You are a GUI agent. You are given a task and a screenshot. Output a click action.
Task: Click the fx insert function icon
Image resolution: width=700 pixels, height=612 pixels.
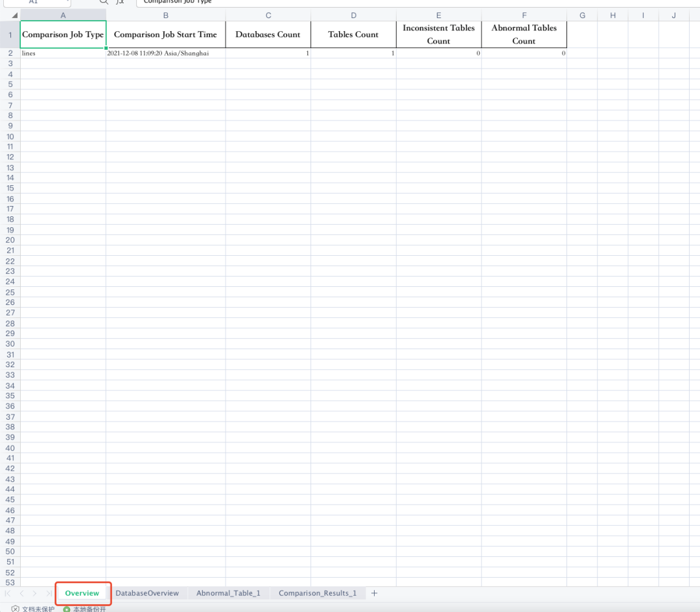click(x=120, y=2)
